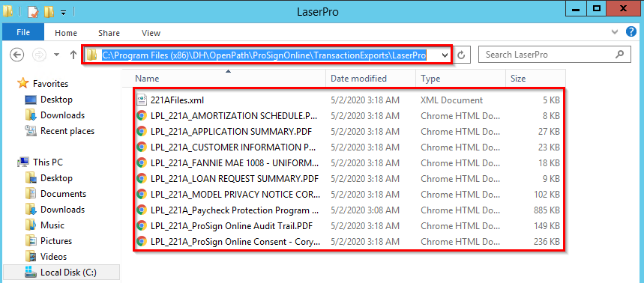The height and width of the screenshot is (283, 644).
Task: Click the Forward navigation arrow
Action: (40, 55)
